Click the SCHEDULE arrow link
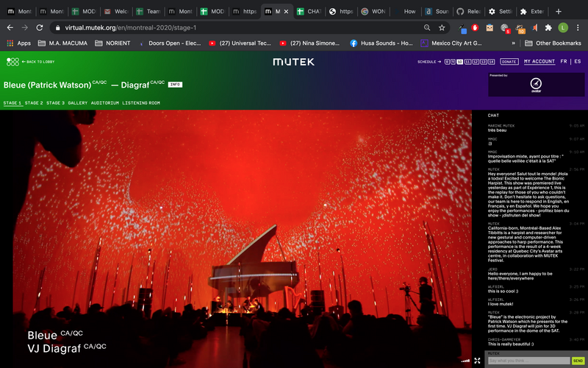 (x=429, y=62)
